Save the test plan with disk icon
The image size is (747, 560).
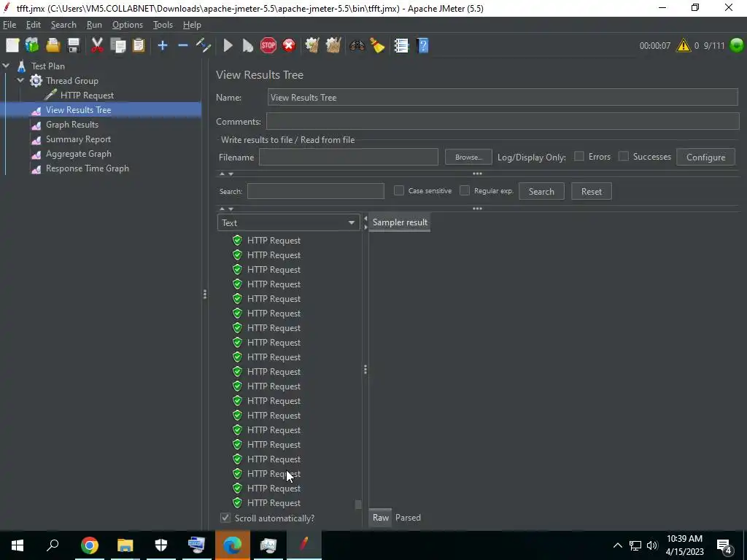74,45
